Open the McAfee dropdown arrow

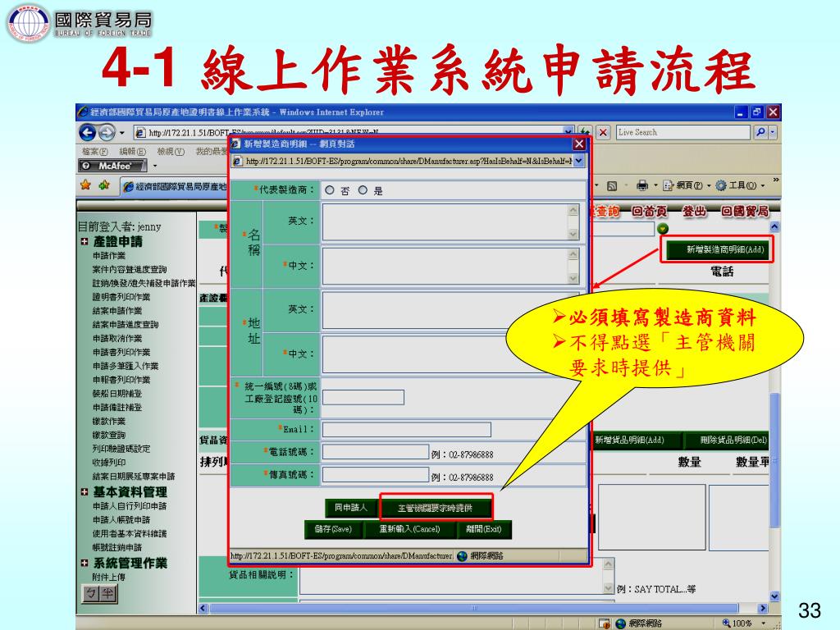coord(155,166)
